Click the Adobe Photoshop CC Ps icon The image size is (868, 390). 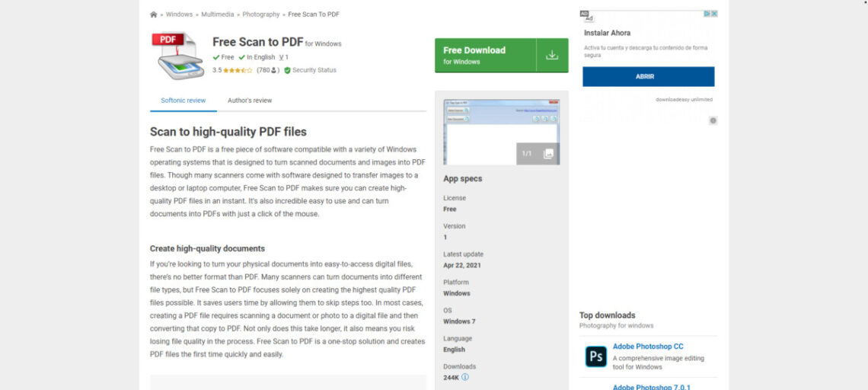[595, 356]
